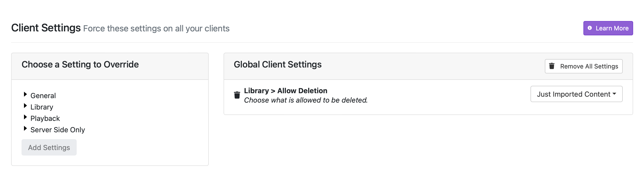
Task: Click Remove All Settings
Action: 583,66
